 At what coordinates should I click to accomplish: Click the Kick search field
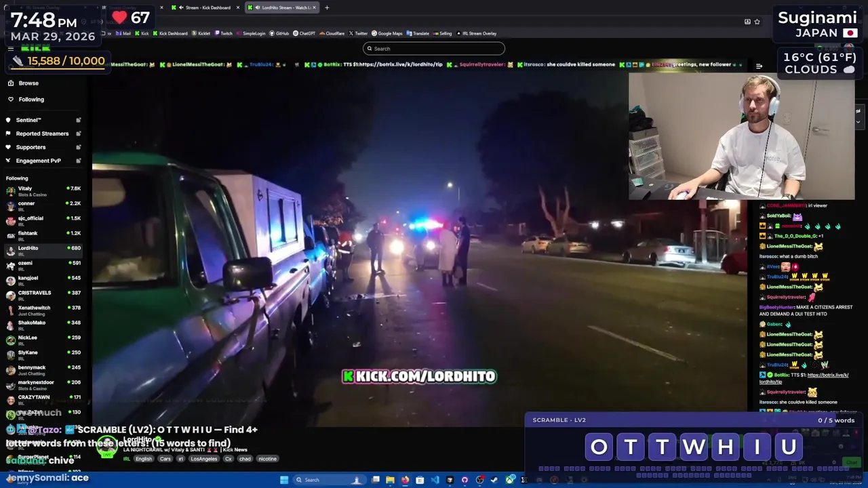[x=434, y=48]
